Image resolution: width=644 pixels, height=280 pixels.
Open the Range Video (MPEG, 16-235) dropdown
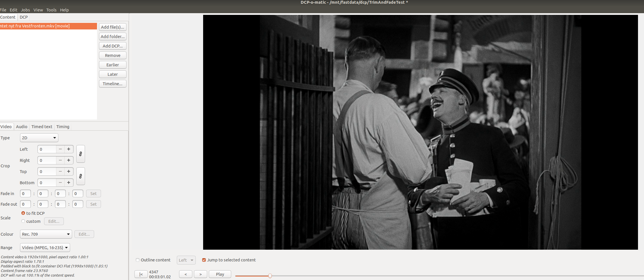pos(45,248)
